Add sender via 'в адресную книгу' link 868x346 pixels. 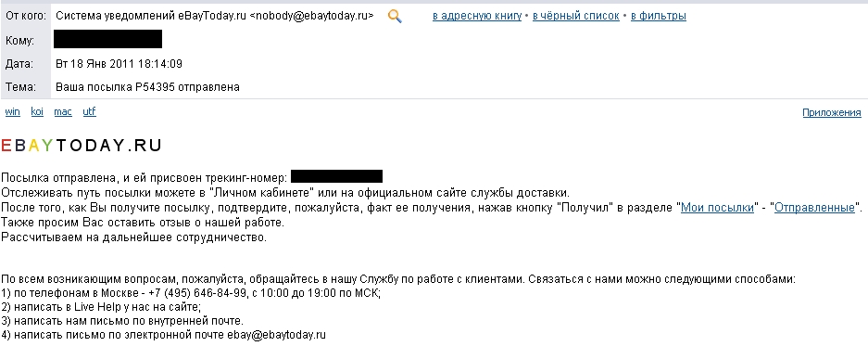pos(477,16)
